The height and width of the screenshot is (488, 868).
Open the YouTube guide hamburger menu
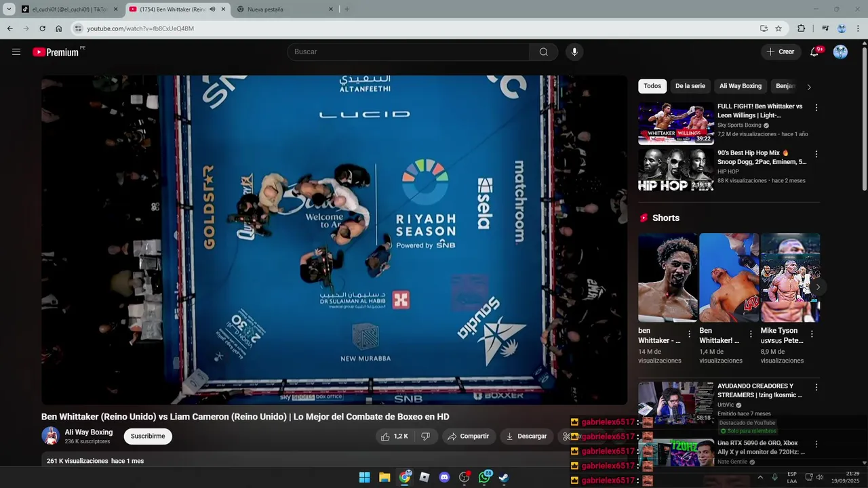click(16, 52)
